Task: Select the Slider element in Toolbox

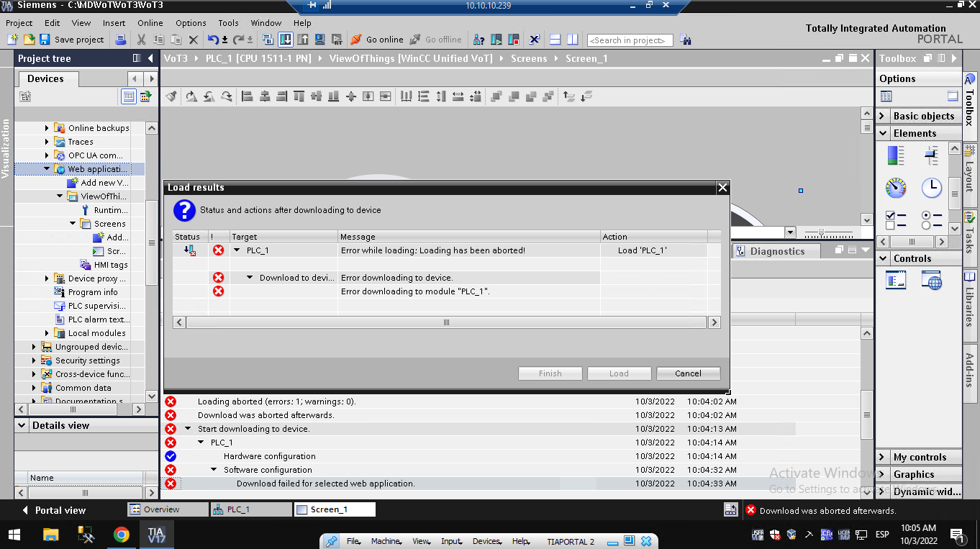Action: click(932, 155)
